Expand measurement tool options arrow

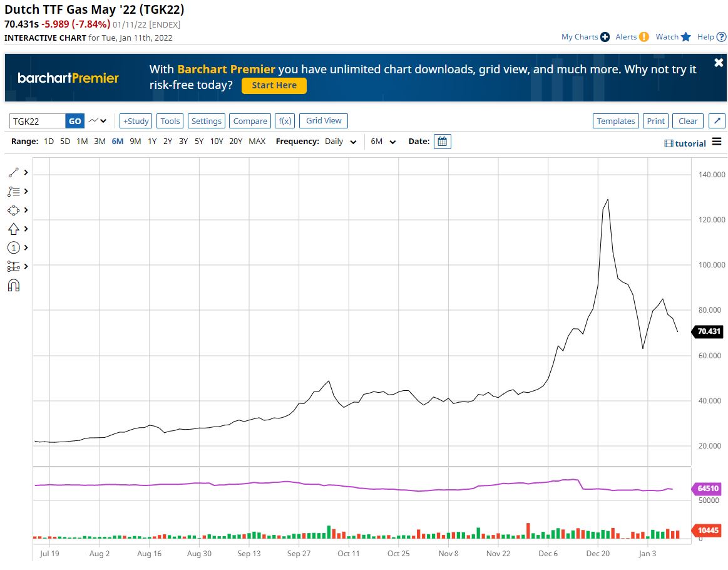[26, 266]
